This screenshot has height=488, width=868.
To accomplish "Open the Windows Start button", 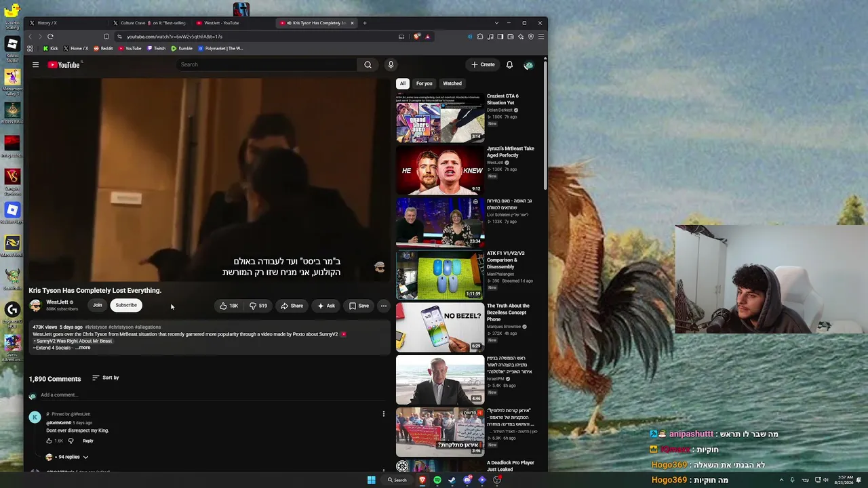I will tap(371, 480).
